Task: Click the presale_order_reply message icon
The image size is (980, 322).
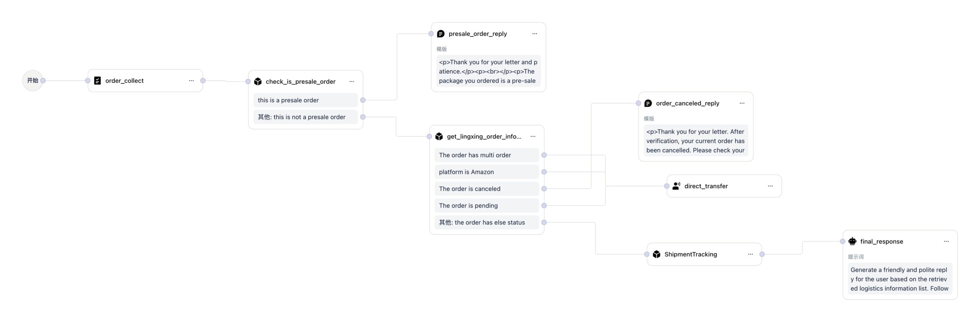Action: 441,34
